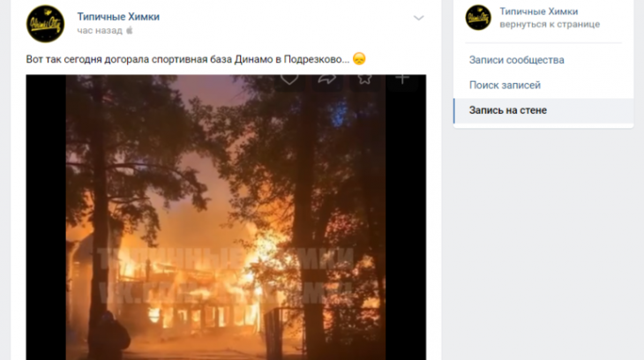The height and width of the screenshot is (360, 644).
Task: Add the video using the plus icon
Action: pos(402,79)
